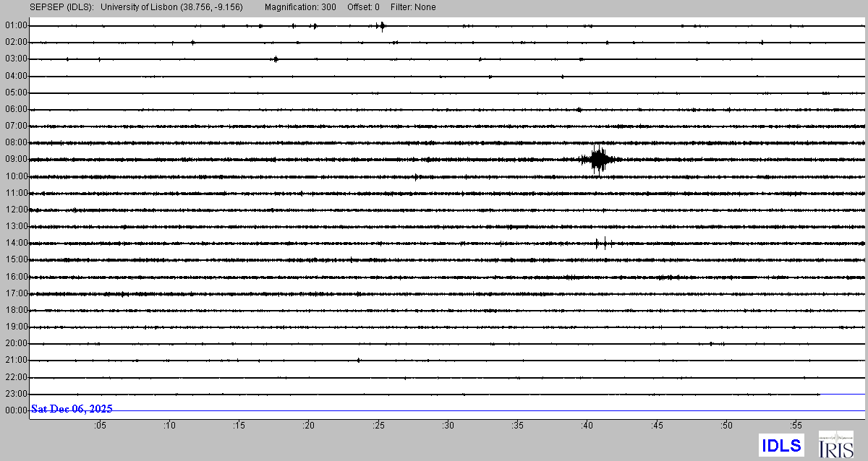
Task: Select the 'Sat Dec 06, 2025' date label
Action: click(72, 409)
